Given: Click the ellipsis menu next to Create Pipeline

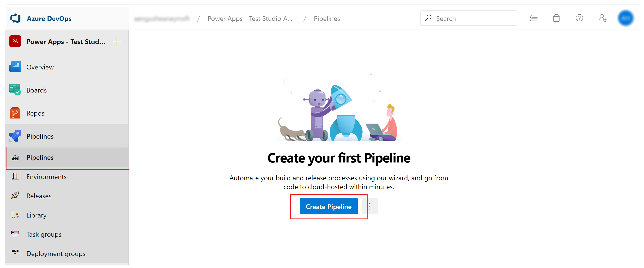Looking at the screenshot, I should click(370, 207).
